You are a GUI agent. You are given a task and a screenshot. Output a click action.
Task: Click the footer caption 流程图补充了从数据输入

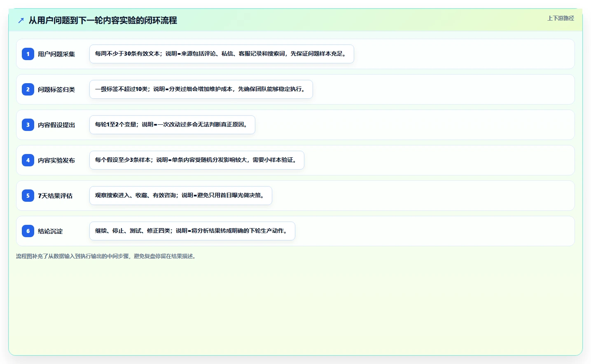107,256
